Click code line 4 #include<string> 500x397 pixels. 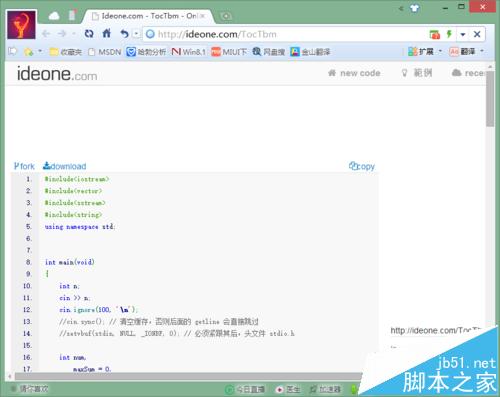[73, 215]
